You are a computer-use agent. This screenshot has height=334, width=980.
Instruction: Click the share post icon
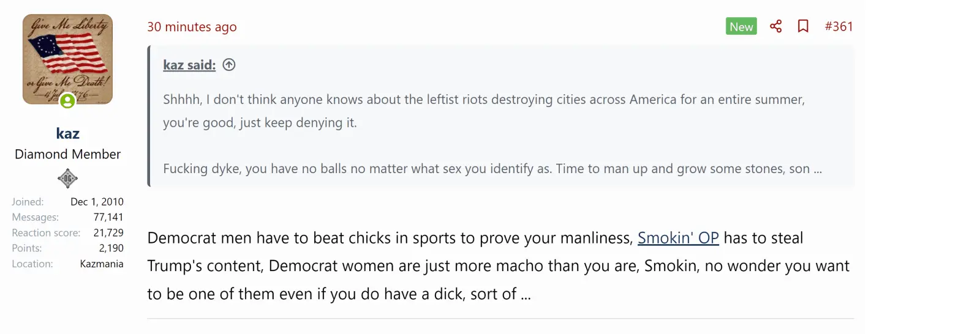[775, 26]
